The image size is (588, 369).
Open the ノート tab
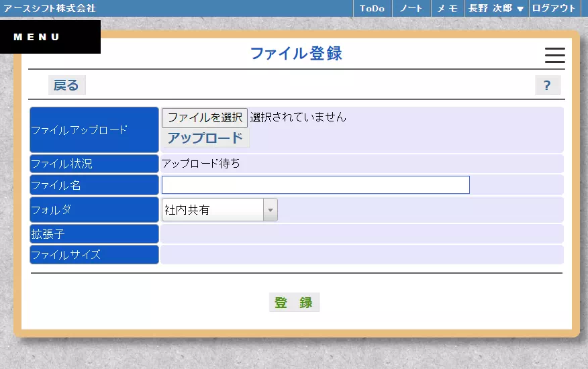[x=411, y=8]
